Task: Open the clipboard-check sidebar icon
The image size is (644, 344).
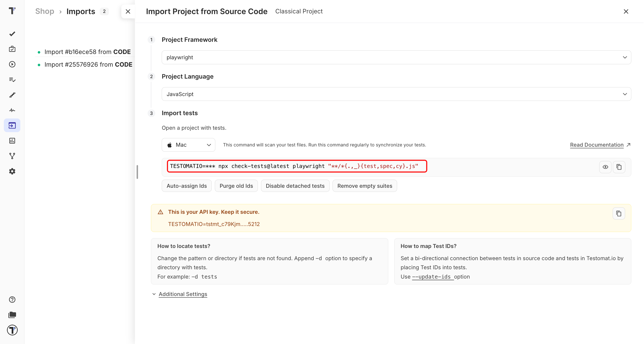Action: (12, 49)
